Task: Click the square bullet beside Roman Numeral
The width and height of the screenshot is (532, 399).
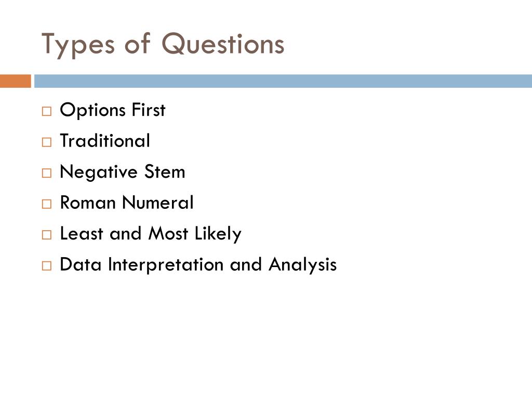Action: click(x=47, y=204)
